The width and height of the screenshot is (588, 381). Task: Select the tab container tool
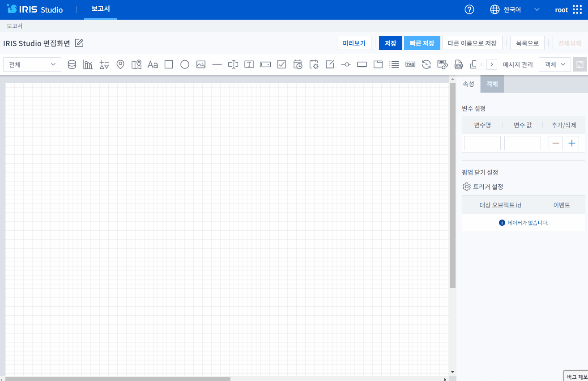[x=378, y=64]
